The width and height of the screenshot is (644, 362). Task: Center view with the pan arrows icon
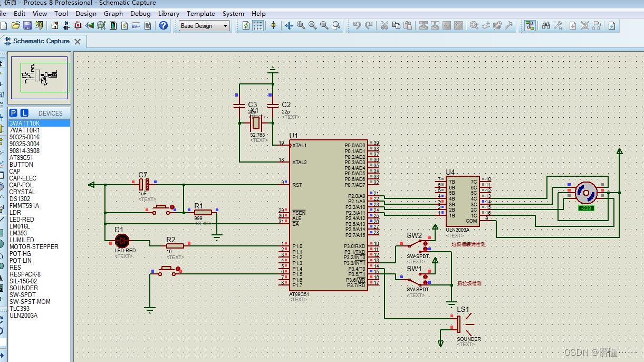(289, 25)
